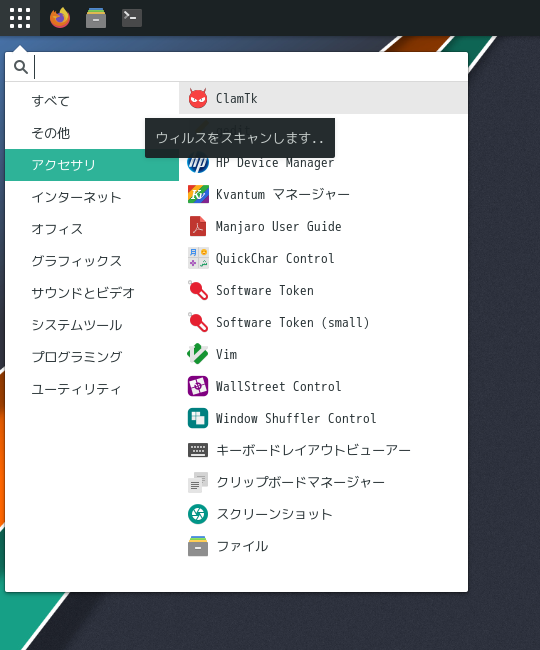Select the その他 category
The image size is (540, 650).
click(x=92, y=133)
